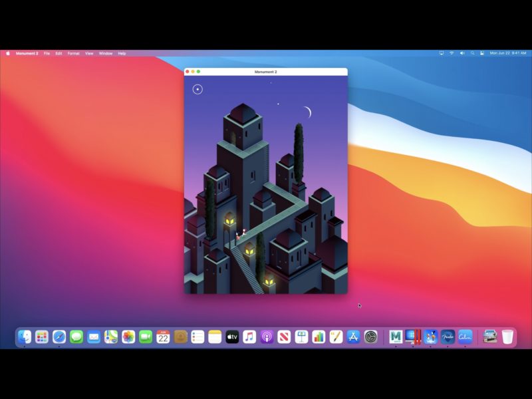Open Numbers from the Dock

319,337
